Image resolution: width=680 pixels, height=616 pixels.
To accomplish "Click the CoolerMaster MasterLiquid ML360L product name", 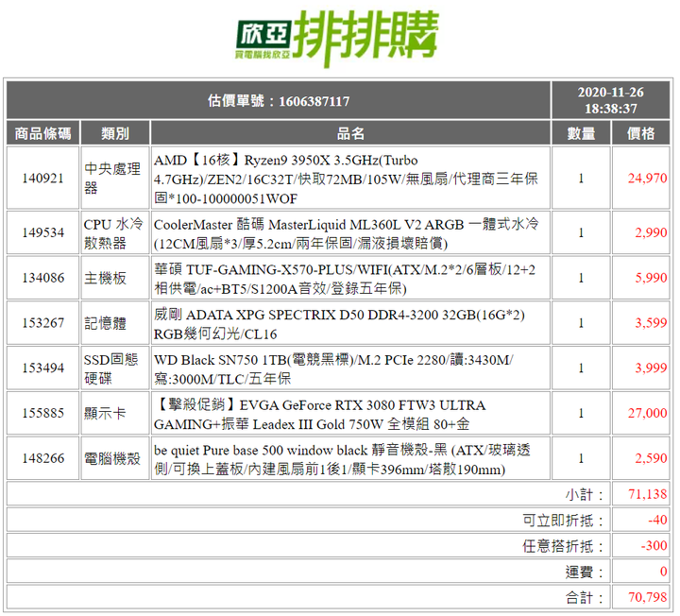I will pyautogui.click(x=346, y=233).
